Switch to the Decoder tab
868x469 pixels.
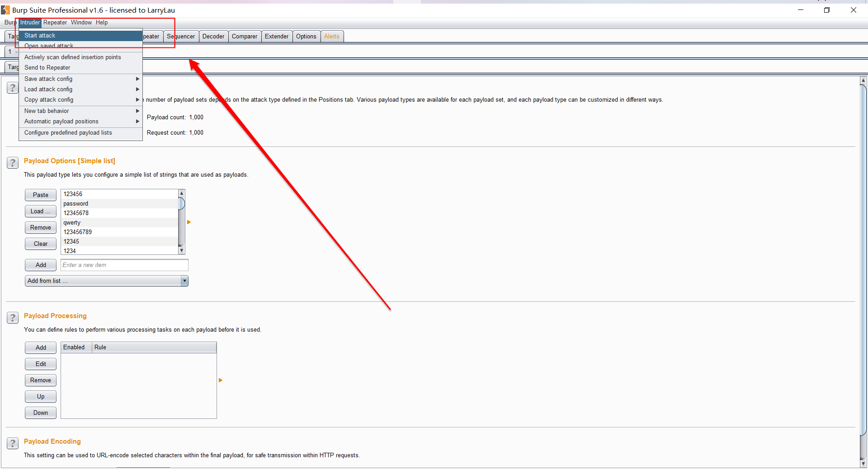pyautogui.click(x=213, y=37)
